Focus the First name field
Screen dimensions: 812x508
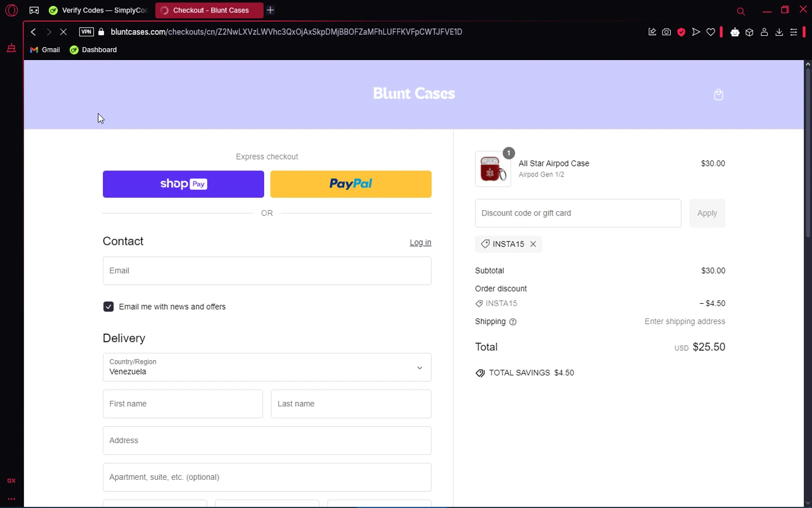(183, 404)
